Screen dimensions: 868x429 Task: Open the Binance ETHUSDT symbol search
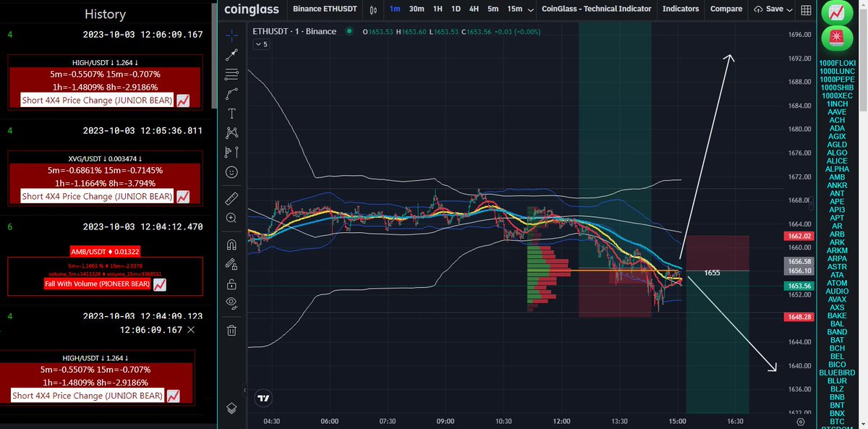click(323, 9)
